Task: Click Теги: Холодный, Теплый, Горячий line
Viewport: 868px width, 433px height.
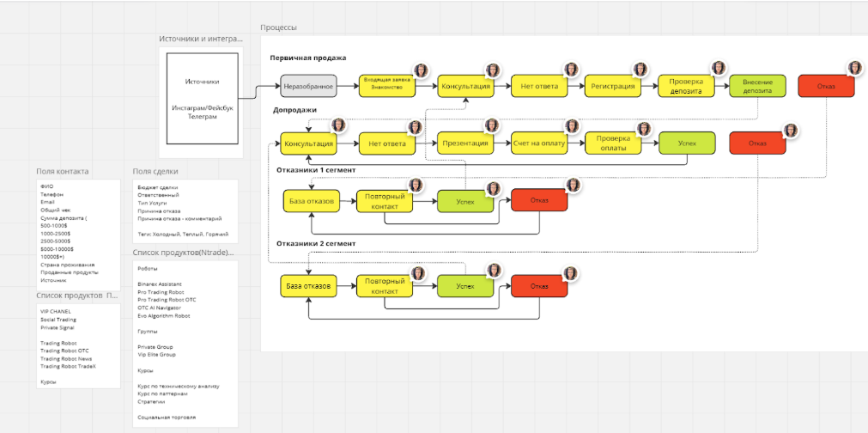Action: 183,235
